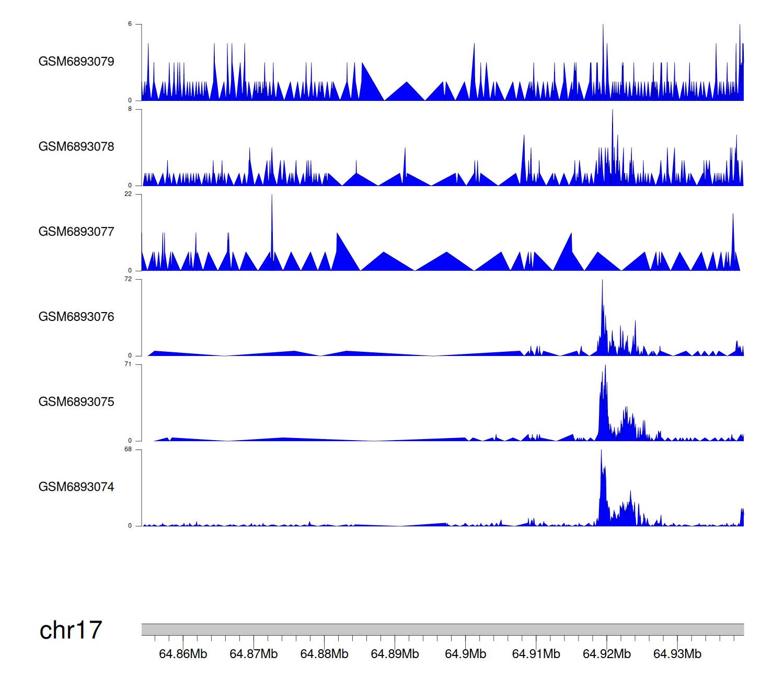The image size is (784, 690).
Task: Click the y-axis maximum value 22
Action: pos(128,194)
